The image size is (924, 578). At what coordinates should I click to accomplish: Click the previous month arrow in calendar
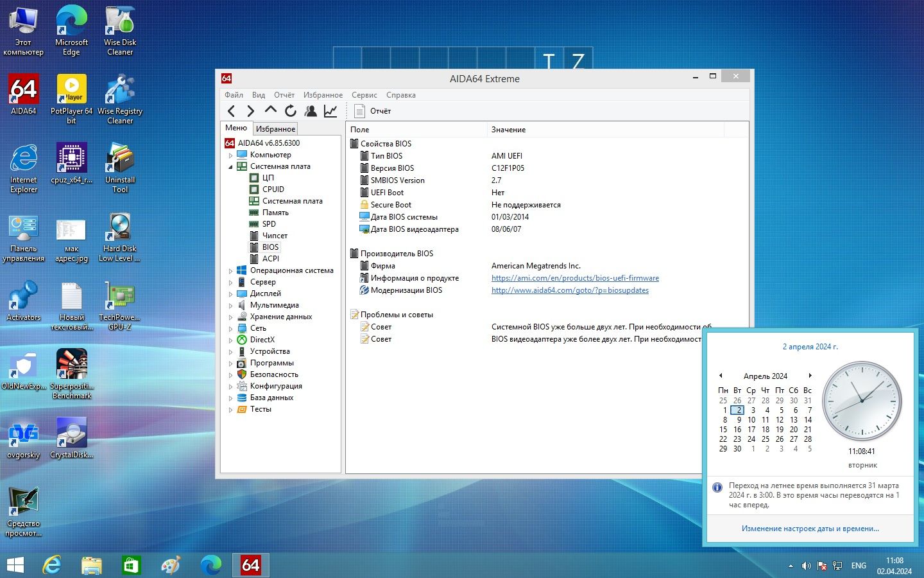click(721, 376)
